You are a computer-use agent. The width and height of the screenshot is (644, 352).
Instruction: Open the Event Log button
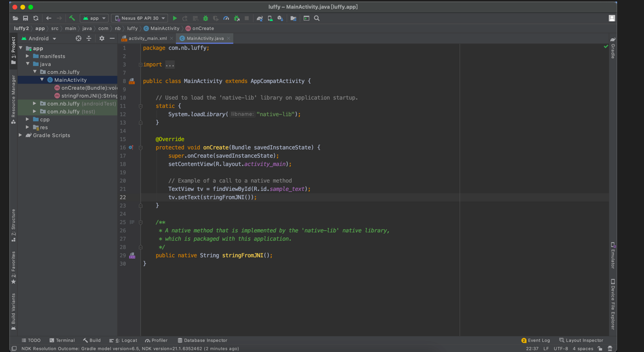pos(535,340)
